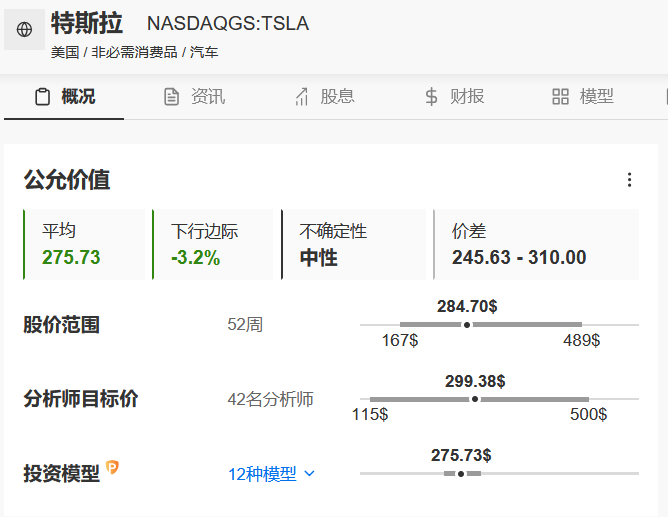The image size is (668, 517).
Task: Click the 299.38$ marker on 分析师目标价 bar
Action: tap(475, 399)
